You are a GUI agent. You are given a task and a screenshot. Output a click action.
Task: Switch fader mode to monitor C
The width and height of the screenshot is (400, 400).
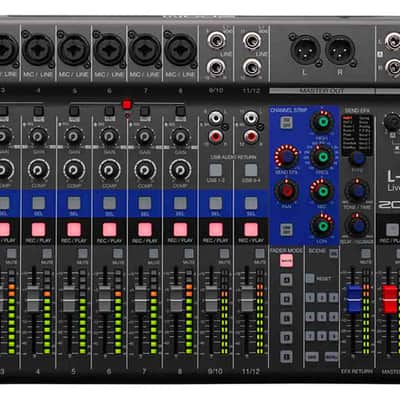click(x=286, y=318)
